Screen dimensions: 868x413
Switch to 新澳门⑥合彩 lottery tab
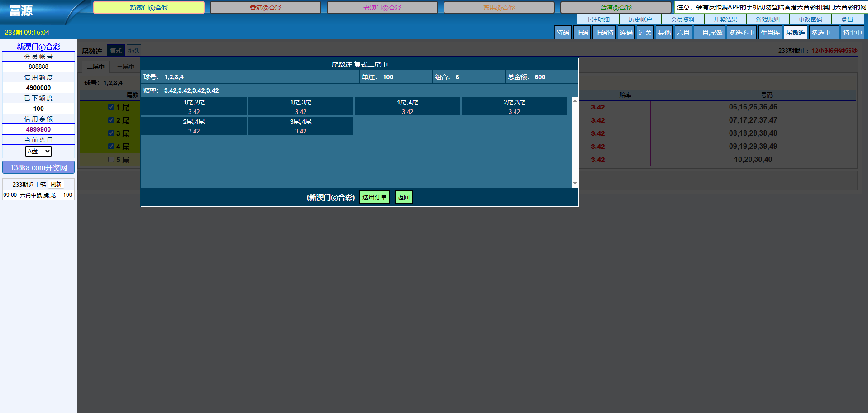[x=149, y=8]
